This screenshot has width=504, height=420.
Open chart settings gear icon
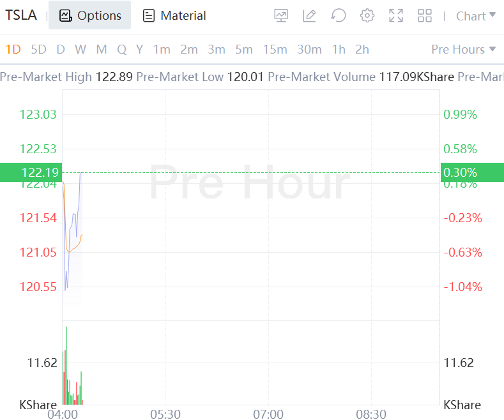click(x=367, y=15)
